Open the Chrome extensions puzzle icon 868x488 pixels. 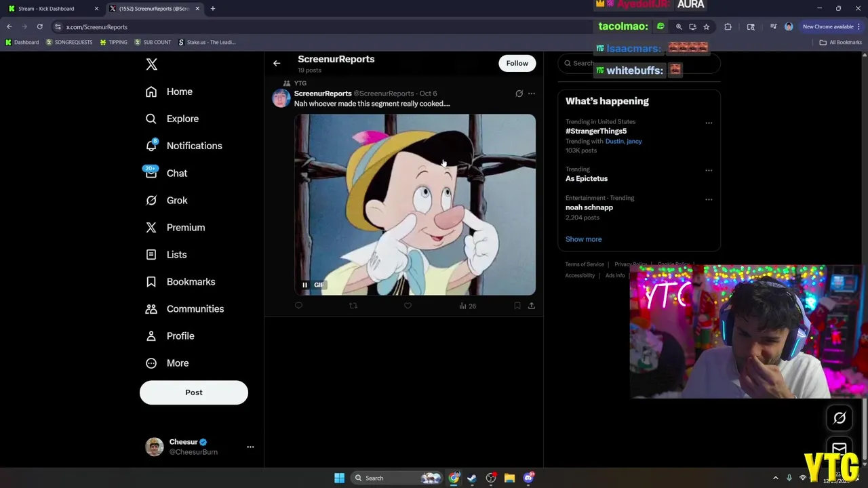tap(728, 26)
